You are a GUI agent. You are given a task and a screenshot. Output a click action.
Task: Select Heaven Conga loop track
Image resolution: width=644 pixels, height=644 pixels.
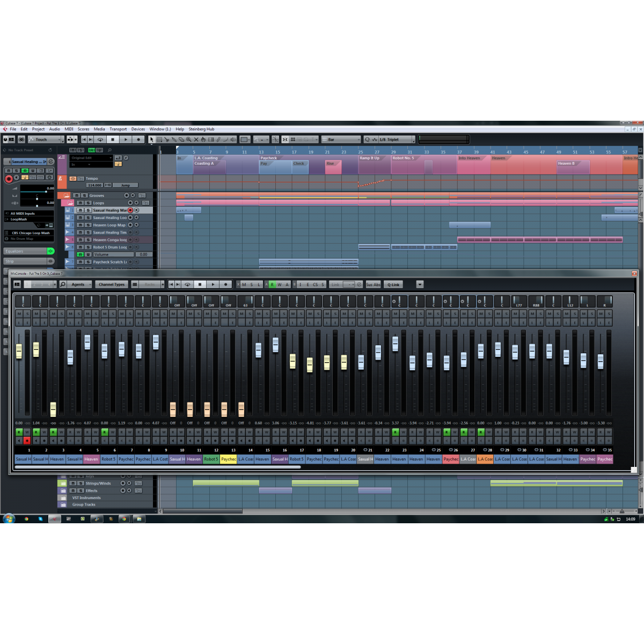point(110,240)
